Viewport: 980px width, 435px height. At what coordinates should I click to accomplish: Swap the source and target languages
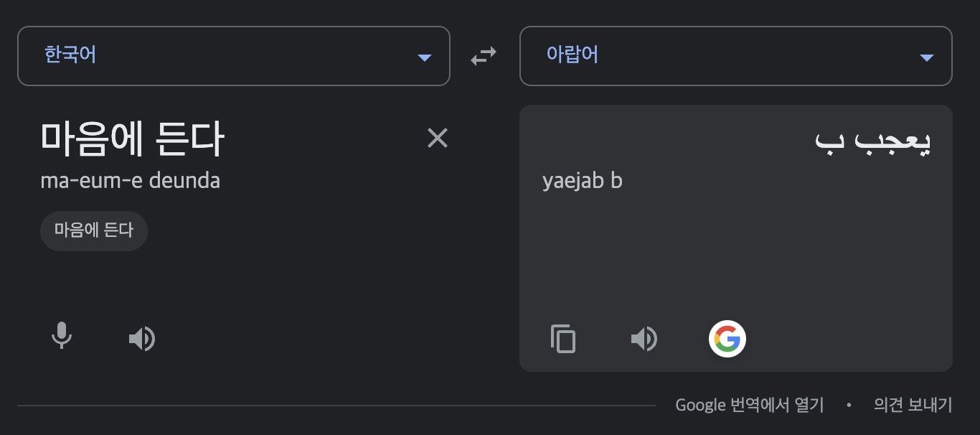click(x=484, y=56)
